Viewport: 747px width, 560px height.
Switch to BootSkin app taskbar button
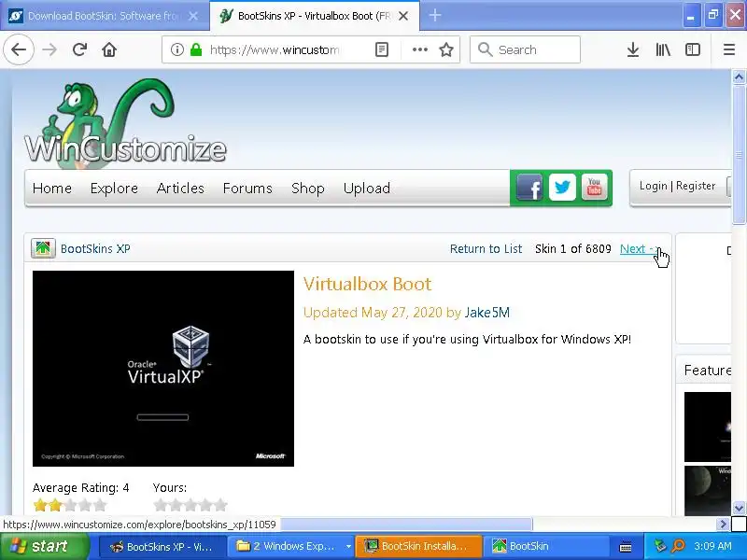548,546
